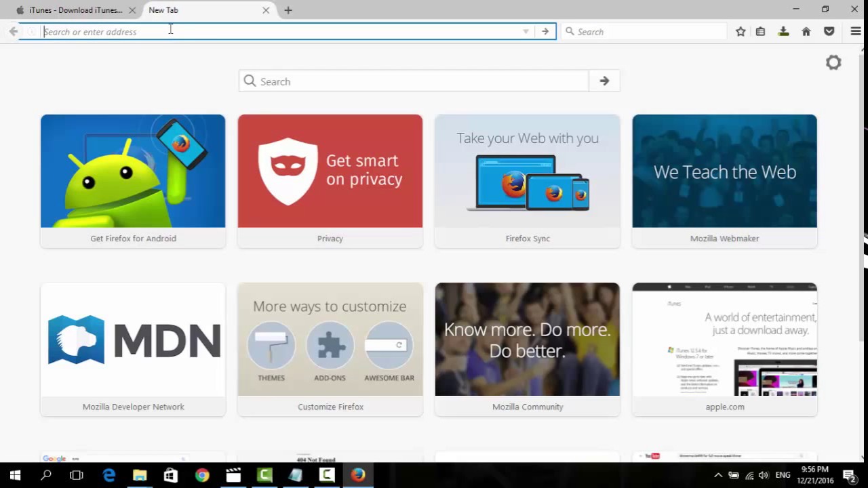Open File Explorer from taskbar
Screen dimensions: 868x488
(140, 475)
